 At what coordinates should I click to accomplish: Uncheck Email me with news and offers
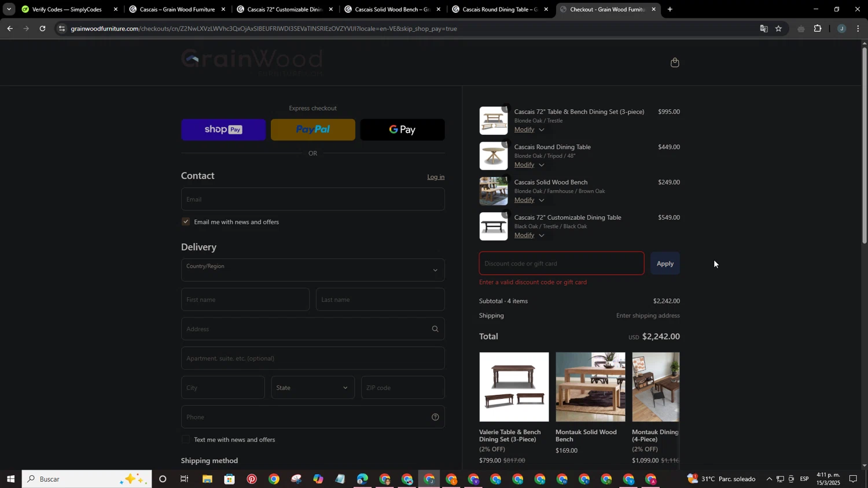click(186, 221)
